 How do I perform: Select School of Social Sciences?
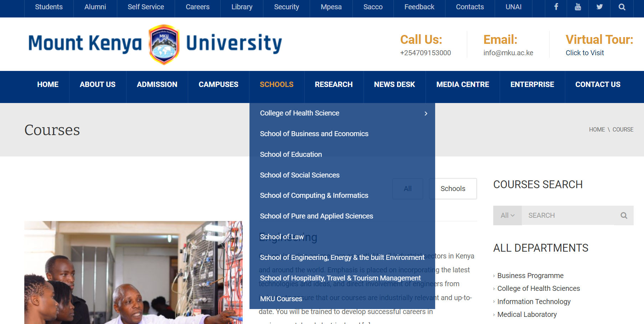(300, 175)
